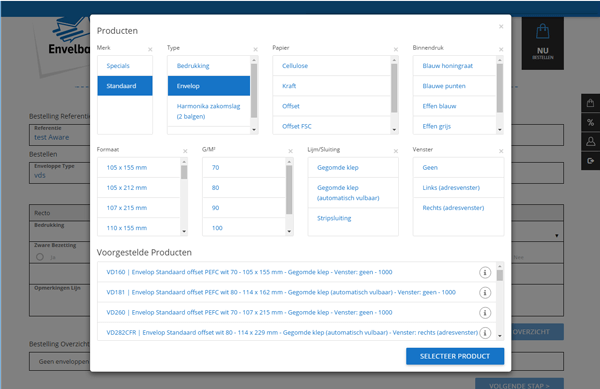Clear the Venster filter
Viewport: 600px width, 389px height.
501,151
